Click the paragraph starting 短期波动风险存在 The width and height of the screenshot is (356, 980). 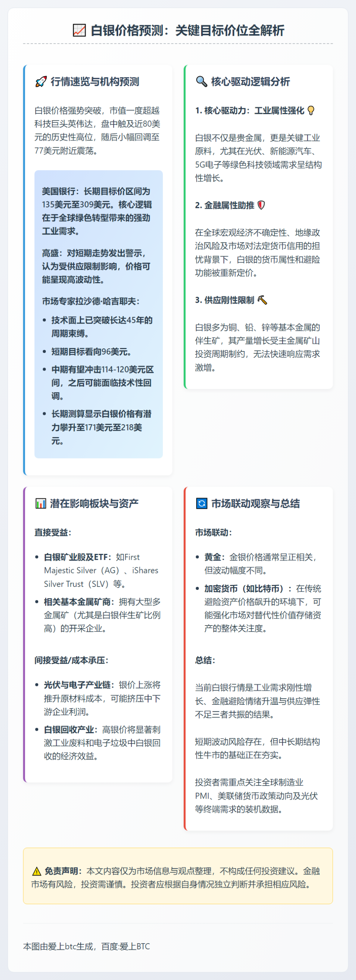click(257, 748)
